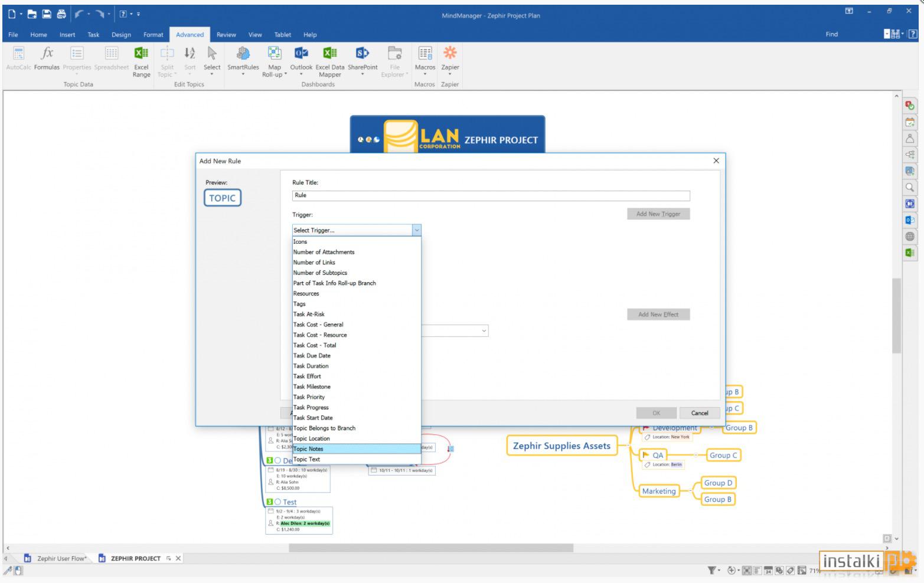This screenshot has height=583, width=924.
Task: Expand the Map Roll-up dropdown arrow
Action: point(286,75)
